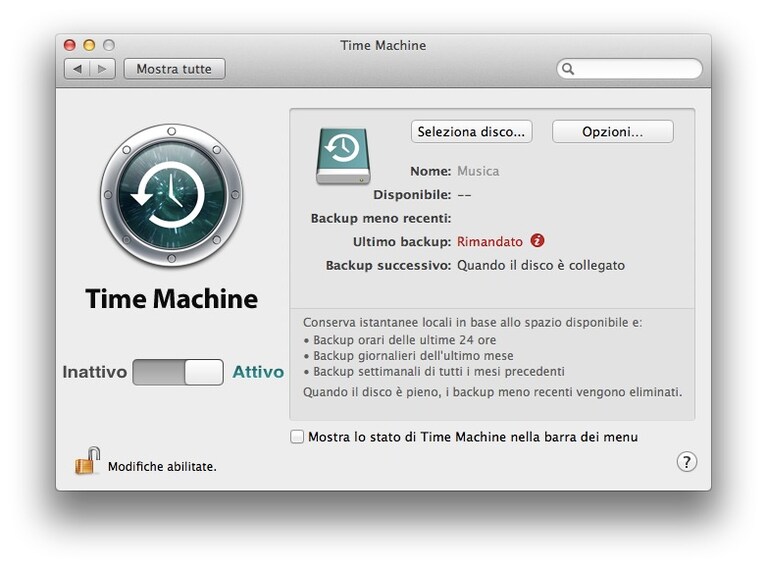Screen dimensions: 767x568
Task: Click the Attivo label to activate backups
Action: coord(258,372)
